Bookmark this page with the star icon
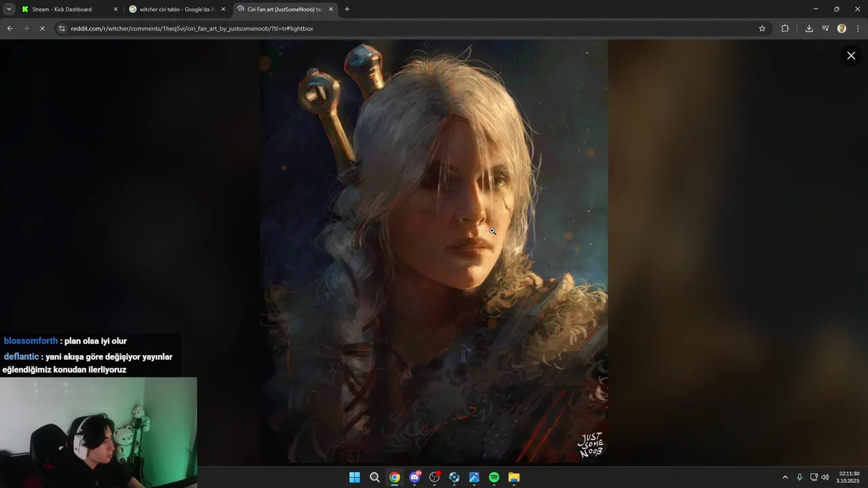The width and height of the screenshot is (868, 488). click(762, 28)
